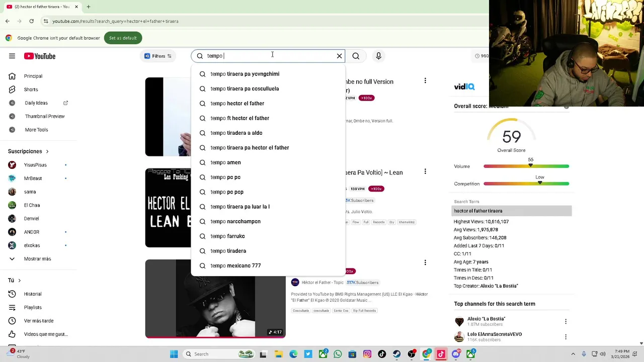644x362 pixels.
Task: Expand the Tú section chevron
Action: [19, 281]
